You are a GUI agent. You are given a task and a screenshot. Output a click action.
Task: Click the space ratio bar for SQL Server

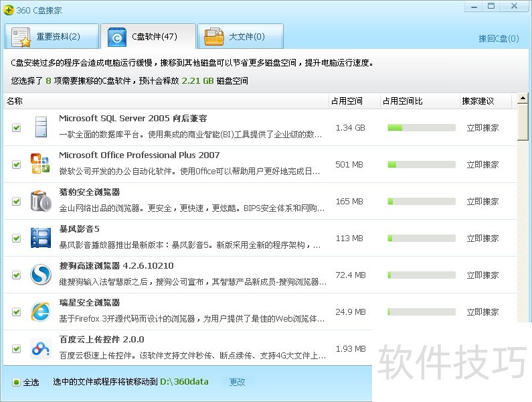pos(421,127)
